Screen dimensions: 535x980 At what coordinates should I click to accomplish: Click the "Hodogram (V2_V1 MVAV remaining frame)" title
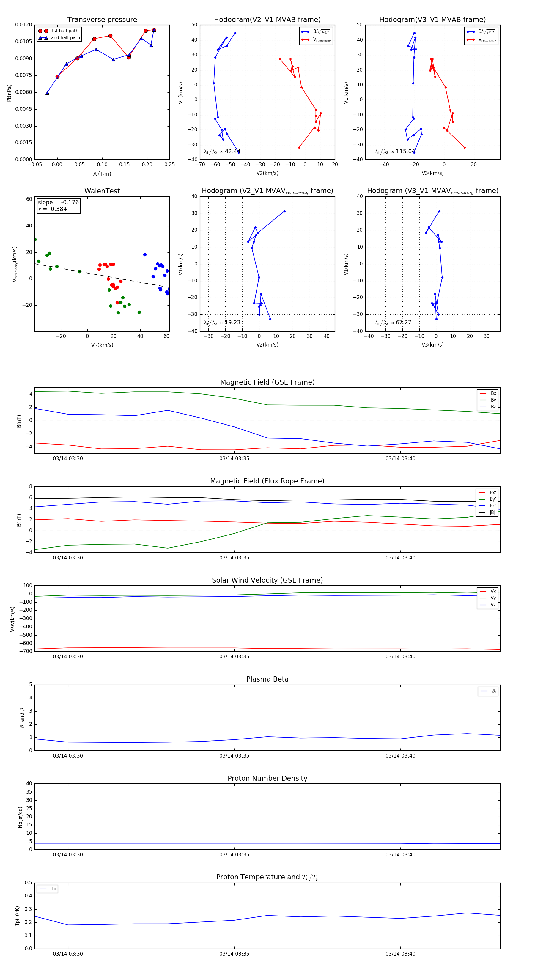[x=267, y=191]
